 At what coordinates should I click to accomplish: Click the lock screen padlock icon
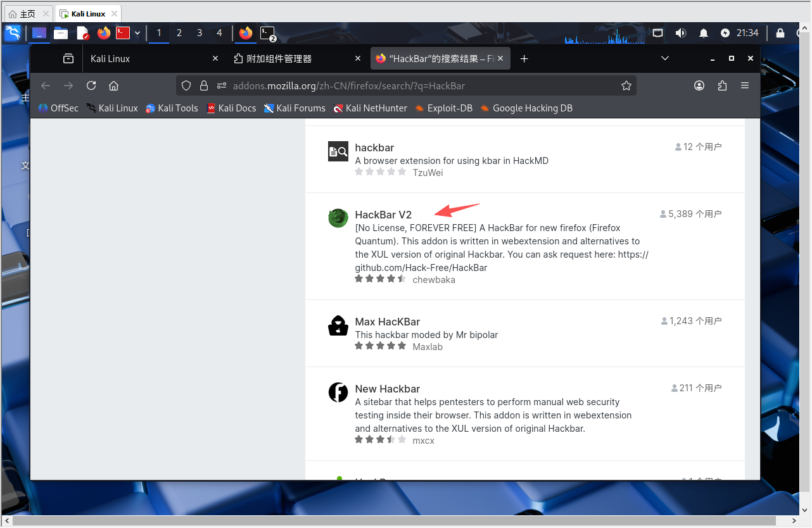tap(780, 33)
